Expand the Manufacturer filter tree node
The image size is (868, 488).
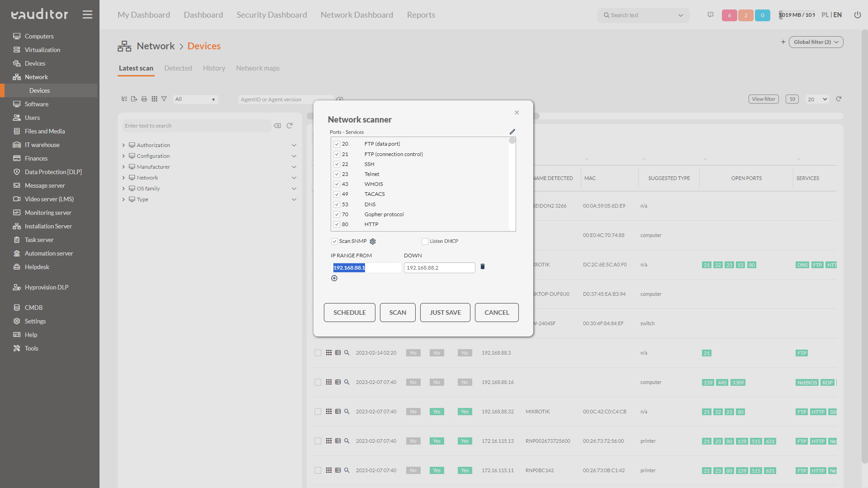click(123, 167)
